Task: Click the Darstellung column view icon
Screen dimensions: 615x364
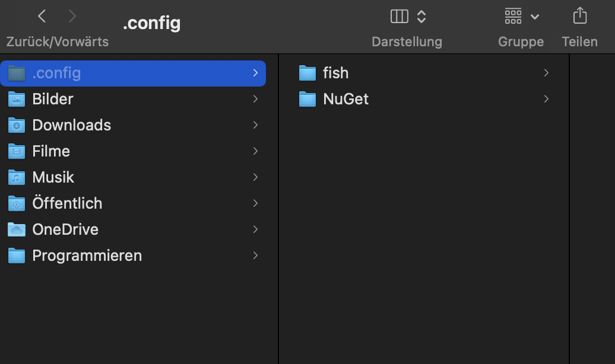Action: point(399,16)
